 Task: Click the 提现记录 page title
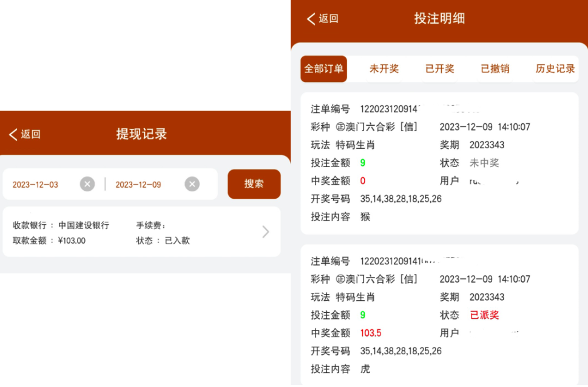click(141, 134)
